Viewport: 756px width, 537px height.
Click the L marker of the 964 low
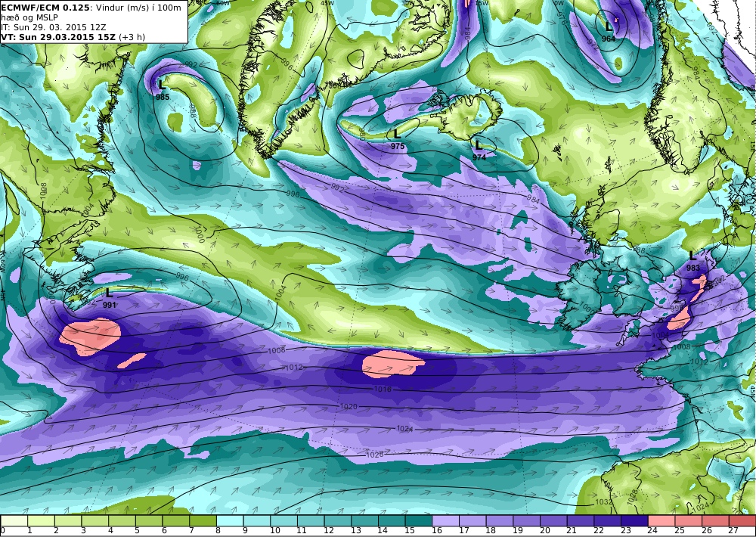coord(609,26)
